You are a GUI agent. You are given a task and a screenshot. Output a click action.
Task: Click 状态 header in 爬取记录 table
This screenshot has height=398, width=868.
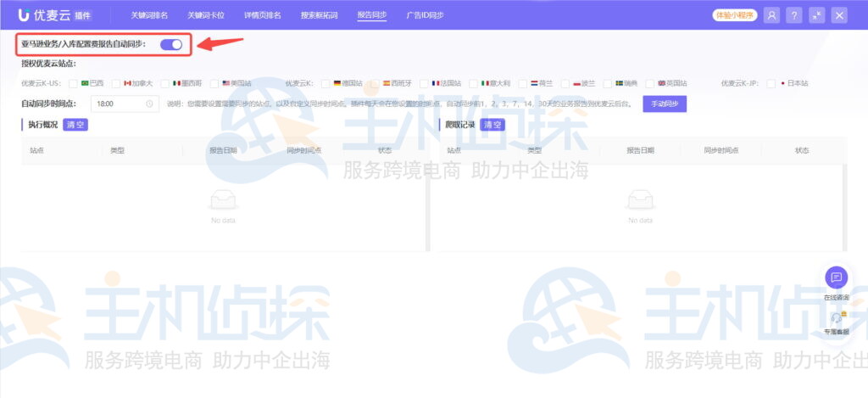(x=802, y=150)
